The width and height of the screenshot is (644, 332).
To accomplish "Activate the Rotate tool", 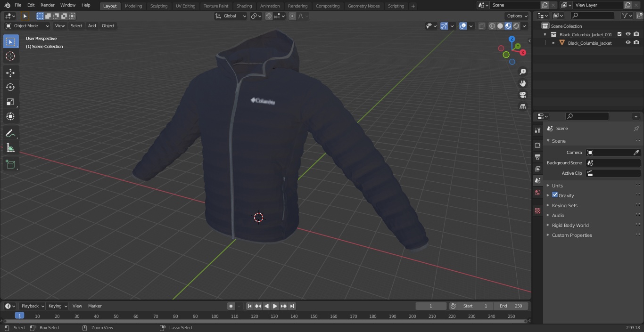I will click(x=10, y=87).
